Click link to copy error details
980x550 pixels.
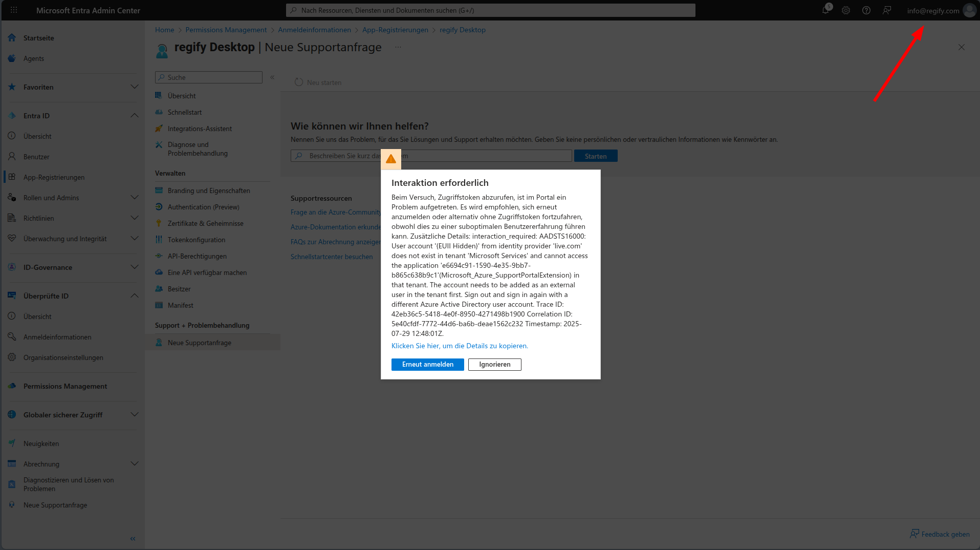pos(460,346)
